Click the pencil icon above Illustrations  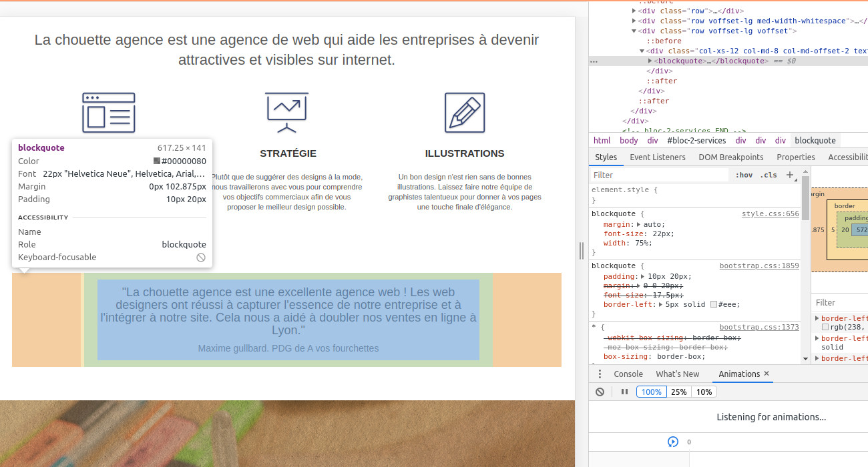(465, 113)
